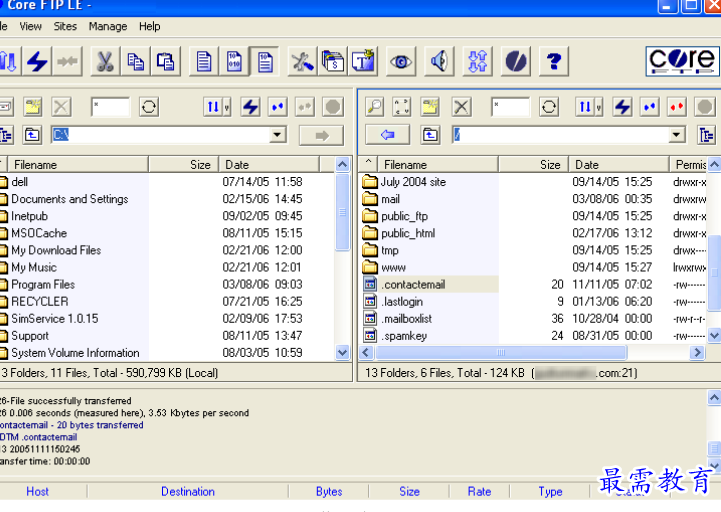Expand the remote path dropdown
Viewport: 721px width, 512px height.
click(x=676, y=135)
